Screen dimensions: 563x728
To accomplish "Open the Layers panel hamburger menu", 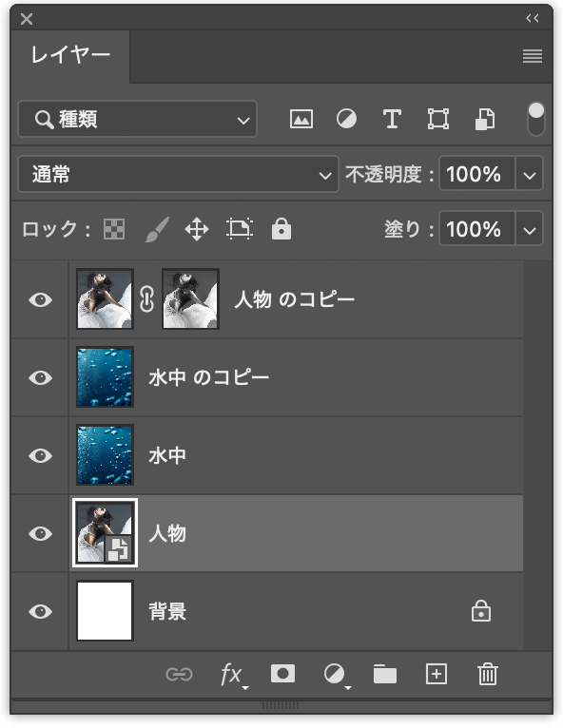I will tap(533, 56).
